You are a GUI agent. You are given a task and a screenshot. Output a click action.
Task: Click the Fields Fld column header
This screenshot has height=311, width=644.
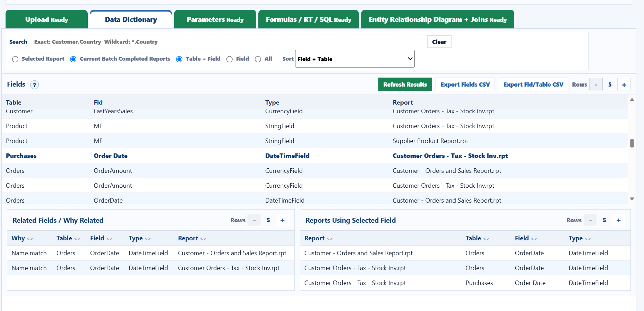point(98,103)
